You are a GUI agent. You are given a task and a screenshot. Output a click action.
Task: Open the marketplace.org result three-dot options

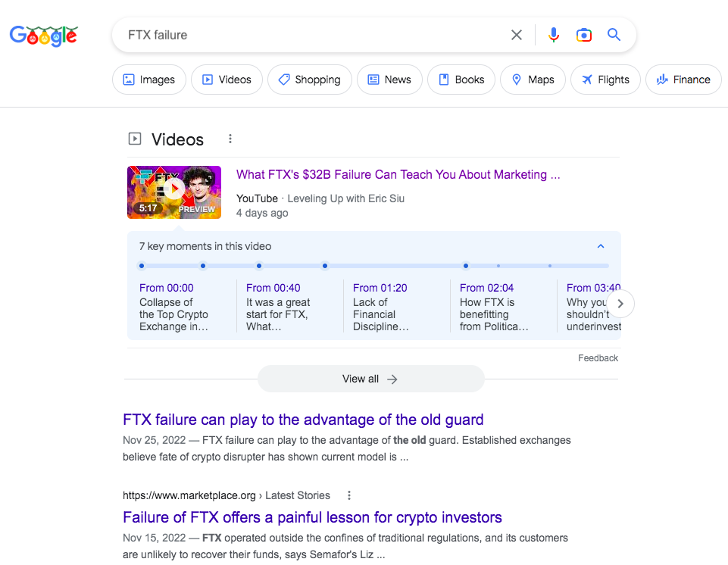pos(349,495)
